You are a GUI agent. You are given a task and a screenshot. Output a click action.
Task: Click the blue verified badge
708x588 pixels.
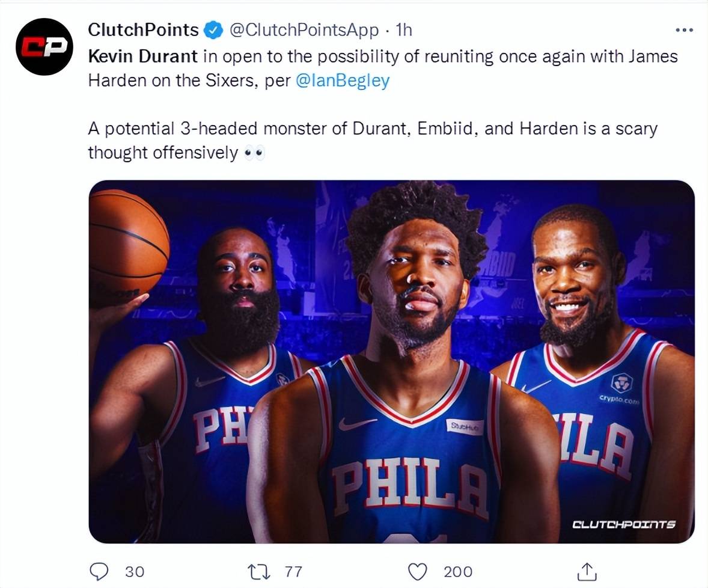[x=213, y=30]
